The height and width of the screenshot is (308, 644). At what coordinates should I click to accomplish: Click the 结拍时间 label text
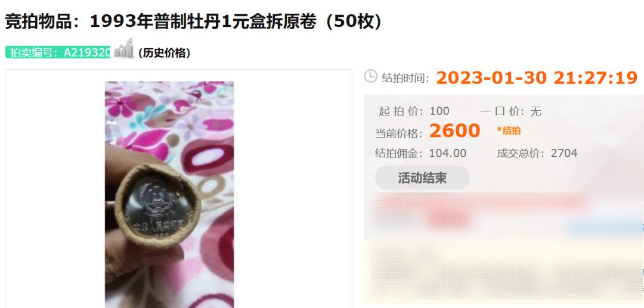tap(405, 78)
